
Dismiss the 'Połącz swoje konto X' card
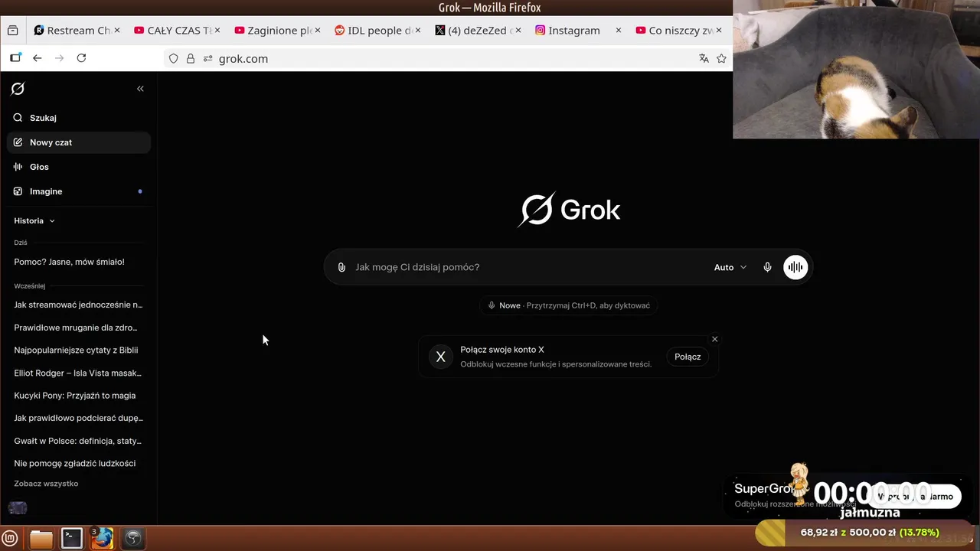point(715,339)
